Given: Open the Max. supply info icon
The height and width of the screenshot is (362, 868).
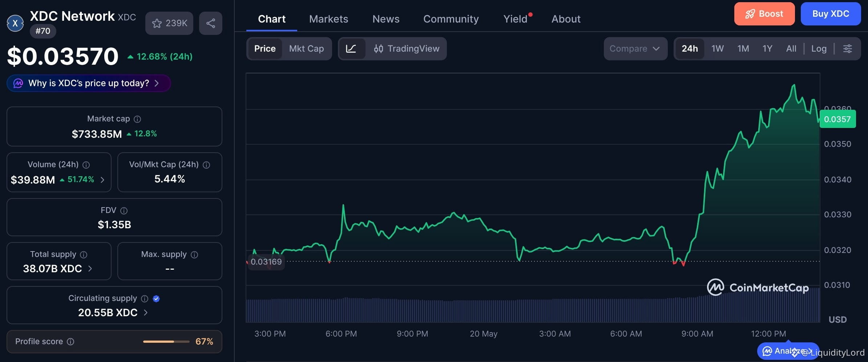Looking at the screenshot, I should [194, 255].
